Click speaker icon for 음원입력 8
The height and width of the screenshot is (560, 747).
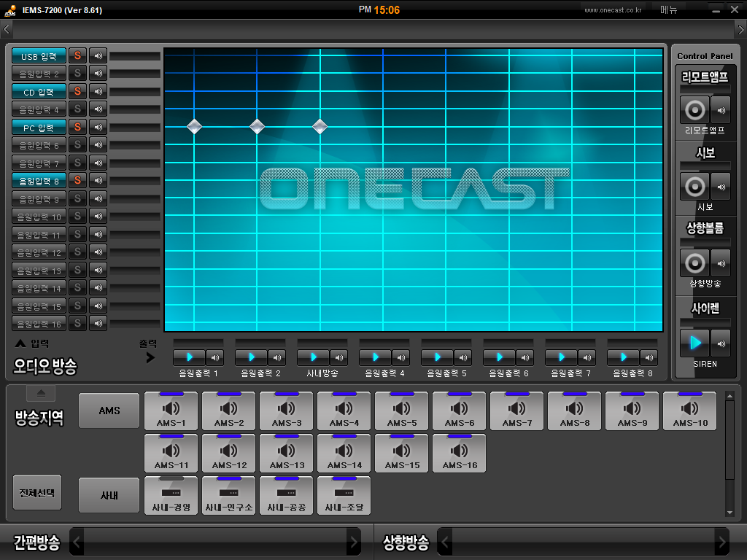(98, 181)
